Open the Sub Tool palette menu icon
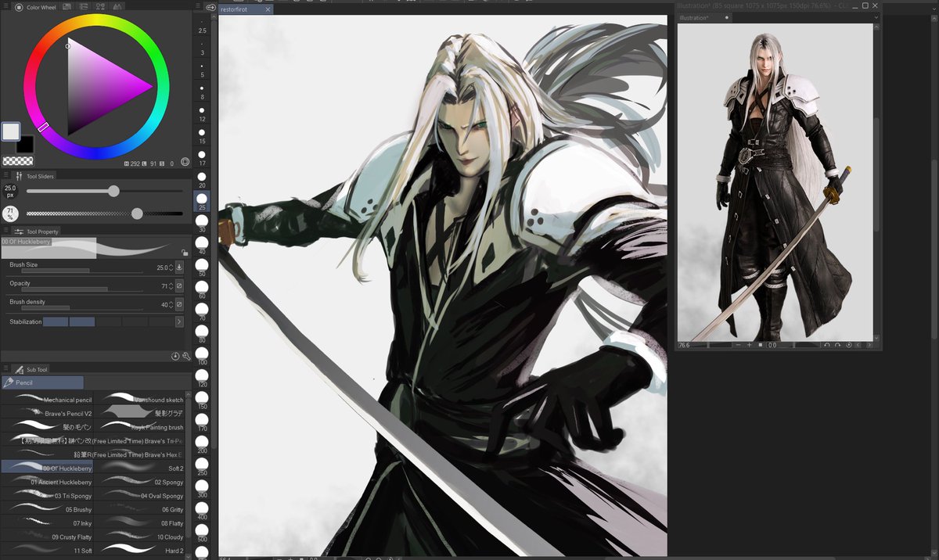Screen dimensions: 939x560 6,369
